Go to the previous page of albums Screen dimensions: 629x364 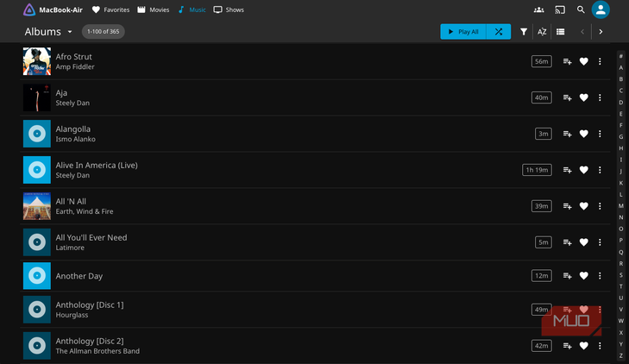[x=582, y=32]
